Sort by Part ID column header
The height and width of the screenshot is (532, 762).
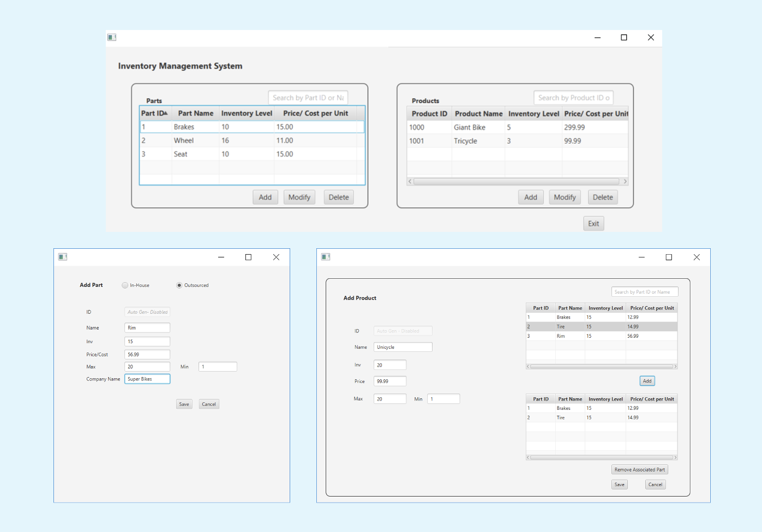point(155,113)
